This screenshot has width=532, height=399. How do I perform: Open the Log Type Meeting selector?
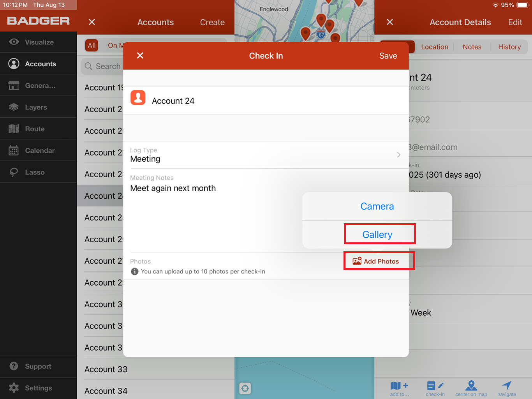click(266, 155)
